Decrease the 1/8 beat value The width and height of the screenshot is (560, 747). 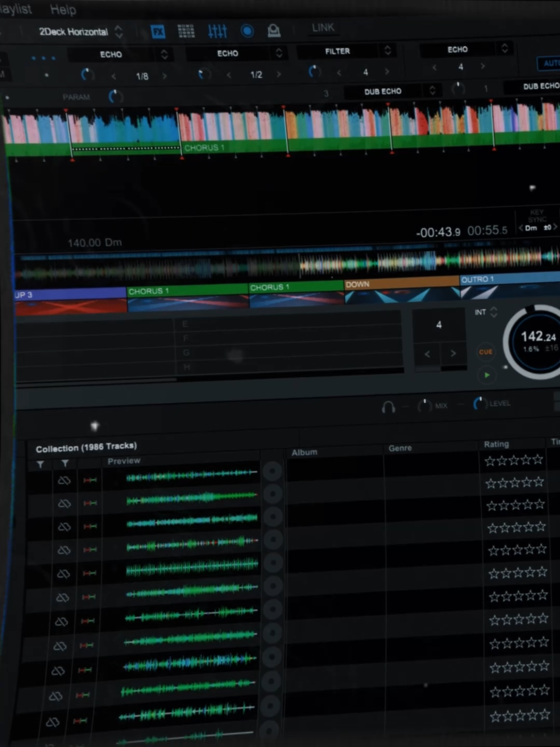point(113,77)
